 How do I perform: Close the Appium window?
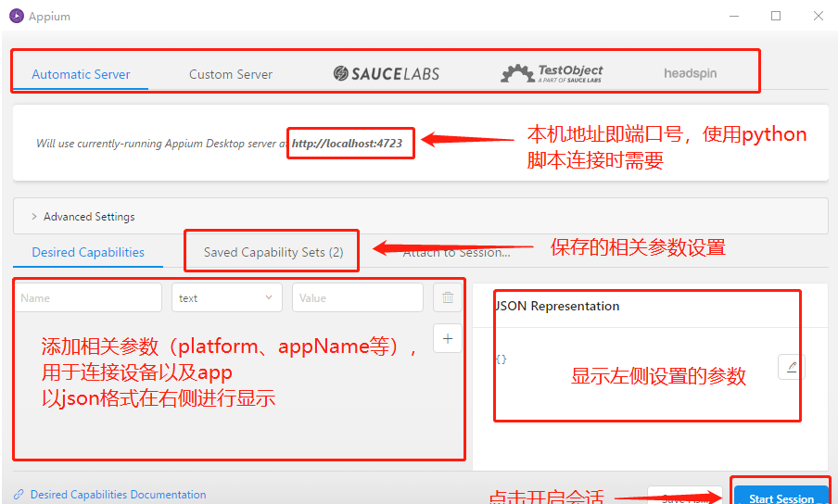818,16
